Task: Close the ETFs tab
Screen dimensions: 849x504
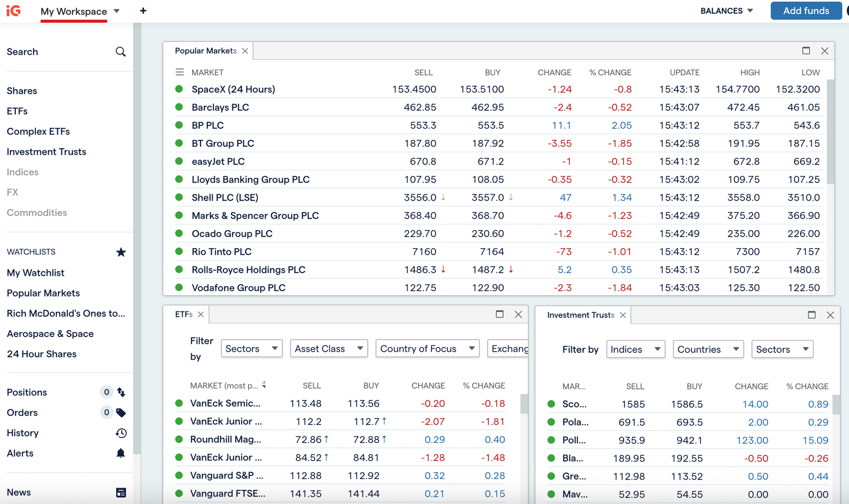Action: pyautogui.click(x=201, y=315)
